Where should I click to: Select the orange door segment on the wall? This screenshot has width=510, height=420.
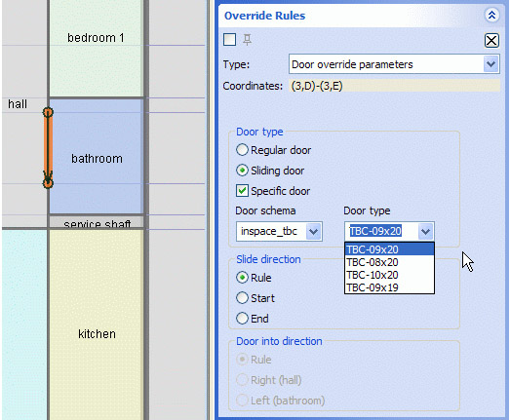point(48,148)
